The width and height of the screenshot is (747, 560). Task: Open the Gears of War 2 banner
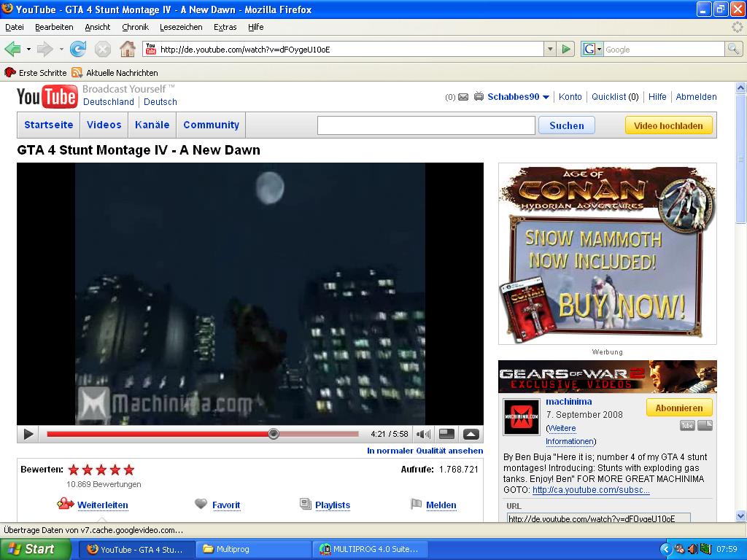tap(608, 376)
